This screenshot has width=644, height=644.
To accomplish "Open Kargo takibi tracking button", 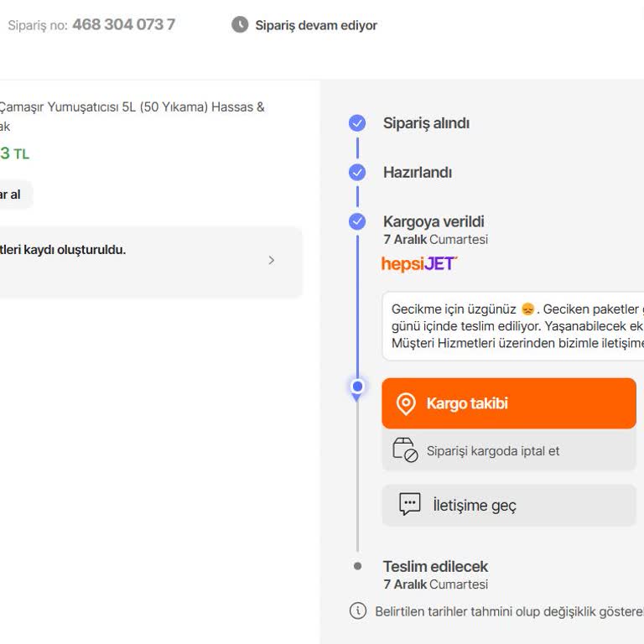I will (x=509, y=403).
